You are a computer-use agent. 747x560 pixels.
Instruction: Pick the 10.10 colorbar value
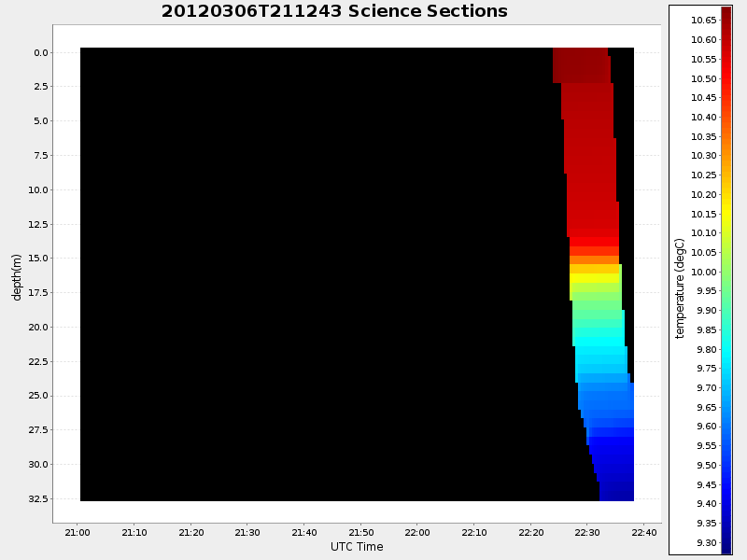(704, 232)
